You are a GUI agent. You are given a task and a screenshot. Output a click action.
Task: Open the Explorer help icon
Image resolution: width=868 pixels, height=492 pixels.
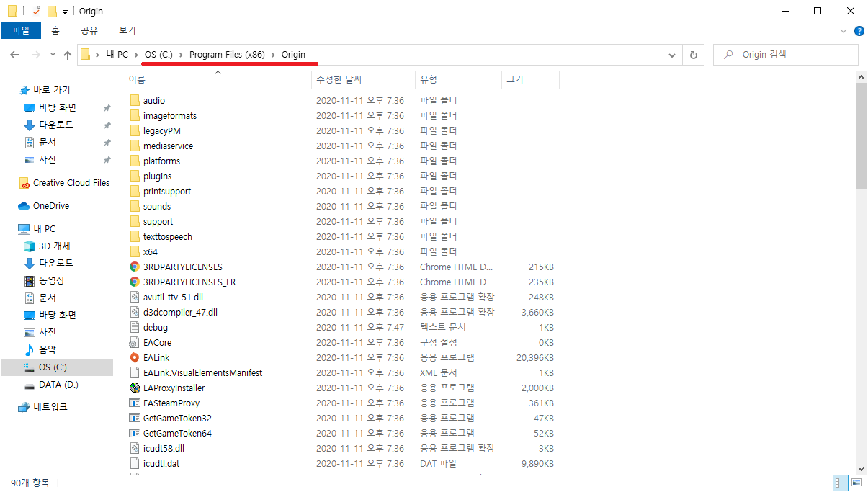pyautogui.click(x=859, y=31)
